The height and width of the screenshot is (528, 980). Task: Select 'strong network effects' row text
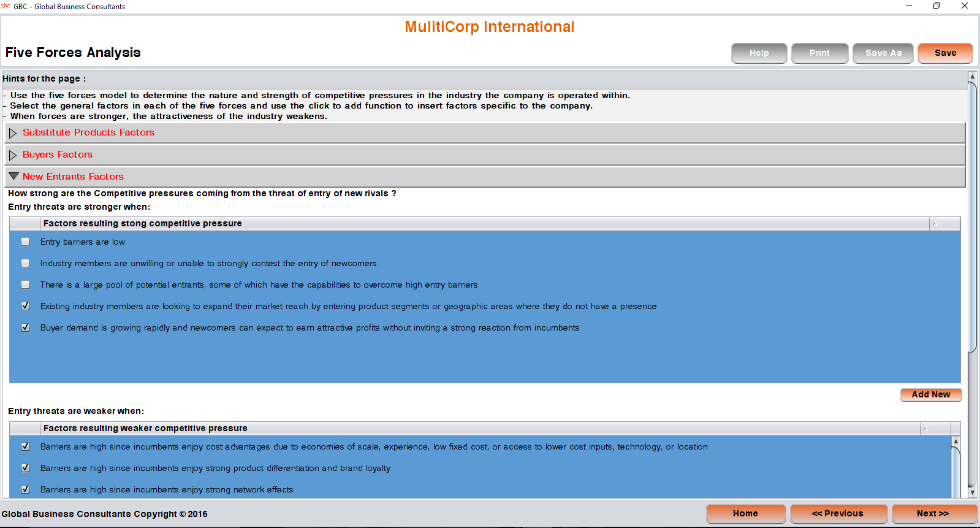(x=167, y=490)
